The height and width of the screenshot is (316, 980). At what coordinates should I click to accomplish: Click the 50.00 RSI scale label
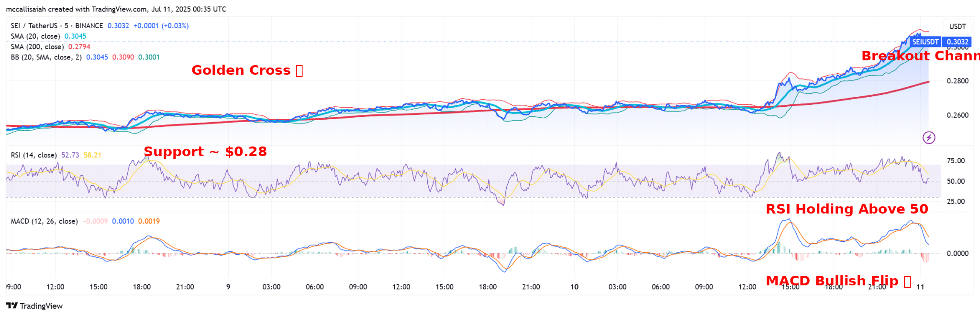(x=956, y=181)
